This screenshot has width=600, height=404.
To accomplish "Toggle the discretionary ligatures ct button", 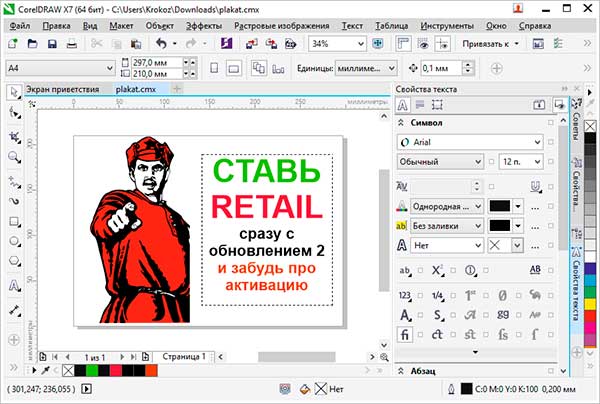I will tap(437, 334).
